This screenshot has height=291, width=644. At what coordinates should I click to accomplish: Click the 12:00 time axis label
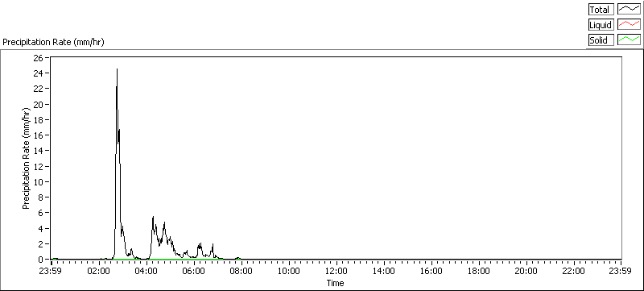point(336,271)
